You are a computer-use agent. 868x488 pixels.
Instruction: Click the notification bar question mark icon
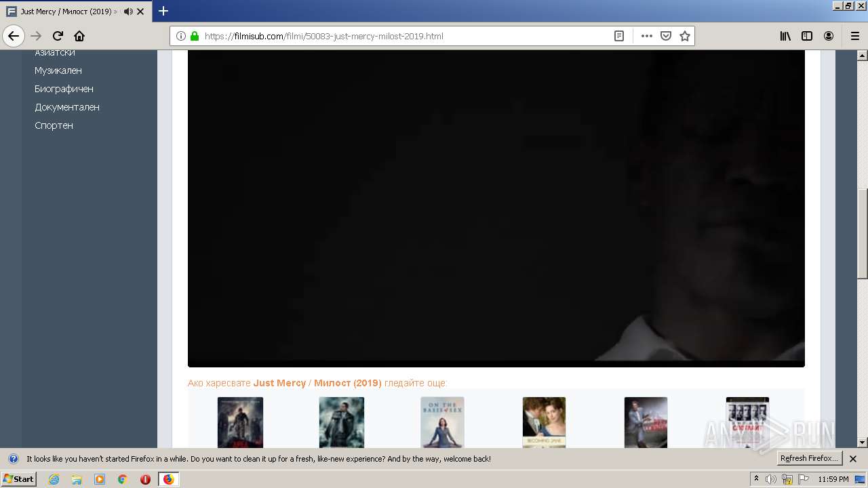13,459
